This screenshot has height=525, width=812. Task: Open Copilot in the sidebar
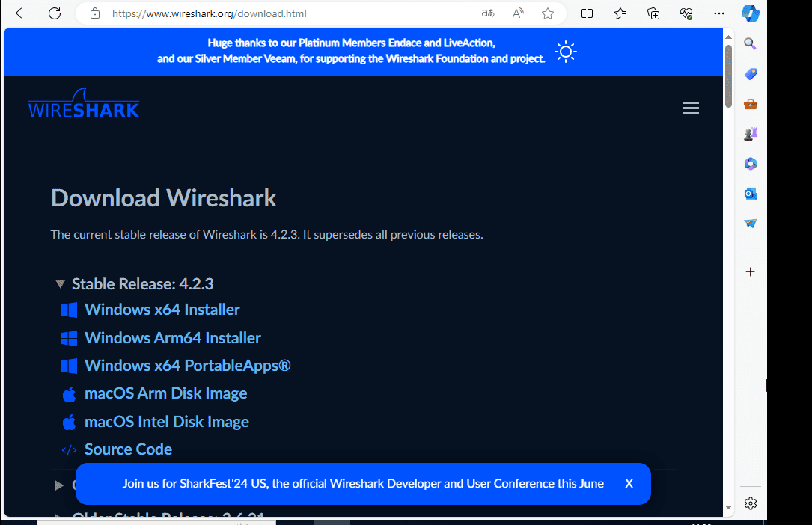(751, 13)
